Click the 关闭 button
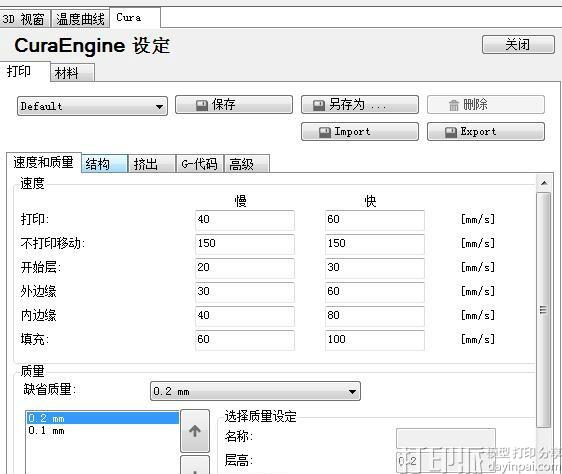 [518, 45]
